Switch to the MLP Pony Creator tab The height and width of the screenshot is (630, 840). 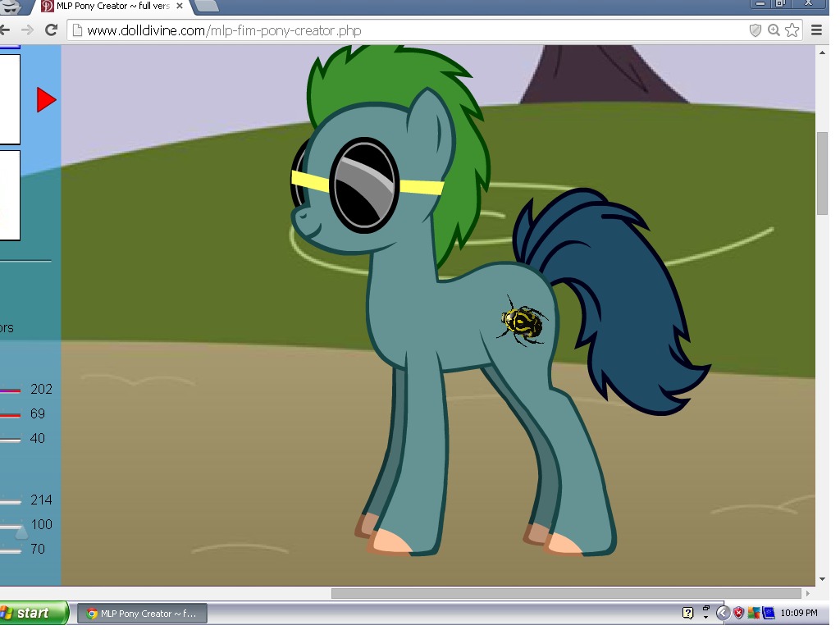click(112, 7)
